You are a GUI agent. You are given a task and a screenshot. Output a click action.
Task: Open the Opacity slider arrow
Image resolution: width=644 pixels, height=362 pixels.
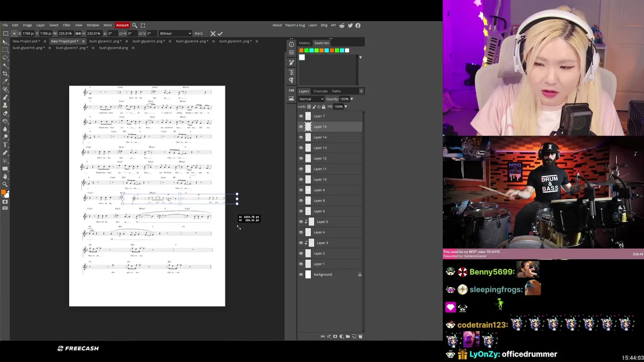click(x=352, y=99)
